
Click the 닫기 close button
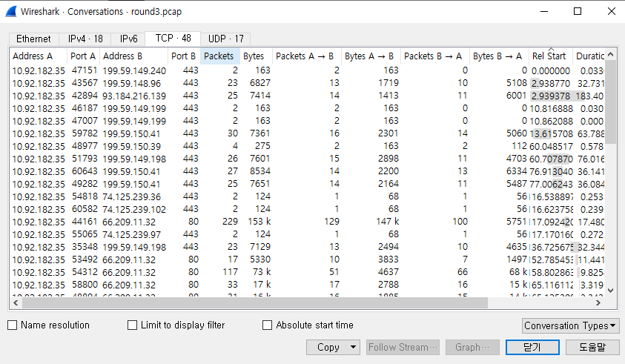pyautogui.click(x=532, y=347)
